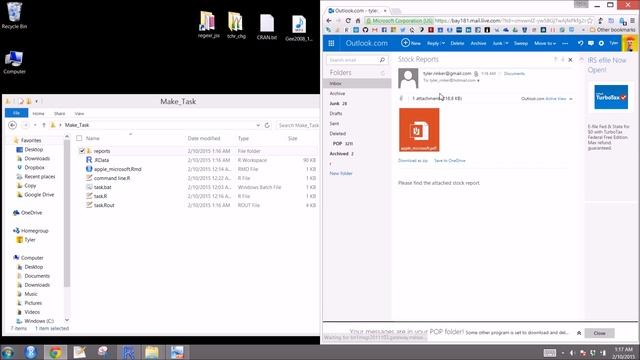Delete the Stock Reports email
Viewport: 640px width, 360px height.
(457, 43)
